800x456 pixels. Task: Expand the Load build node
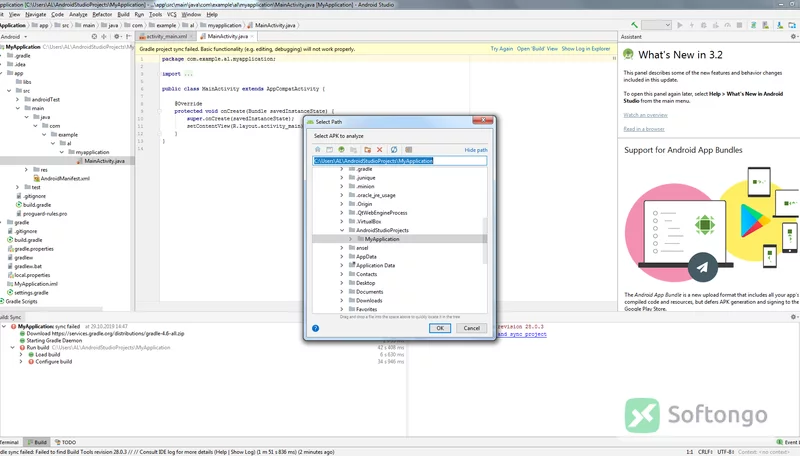(21, 354)
